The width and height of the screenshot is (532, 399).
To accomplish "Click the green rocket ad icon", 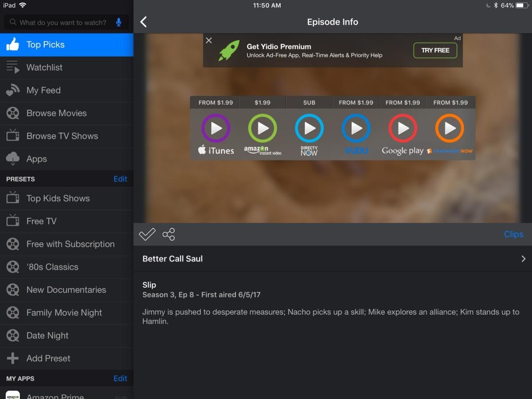I will tap(228, 51).
